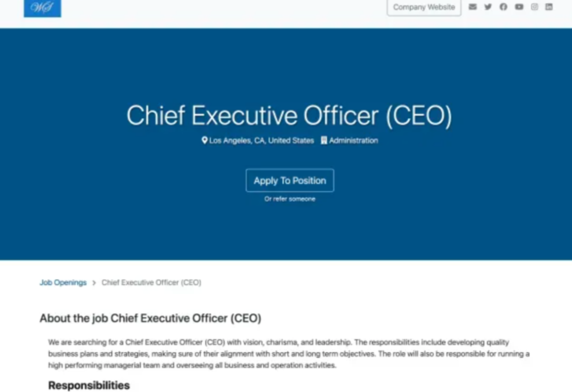Open the Facebook social icon
Screen dimensions: 572x392
coord(503,7)
